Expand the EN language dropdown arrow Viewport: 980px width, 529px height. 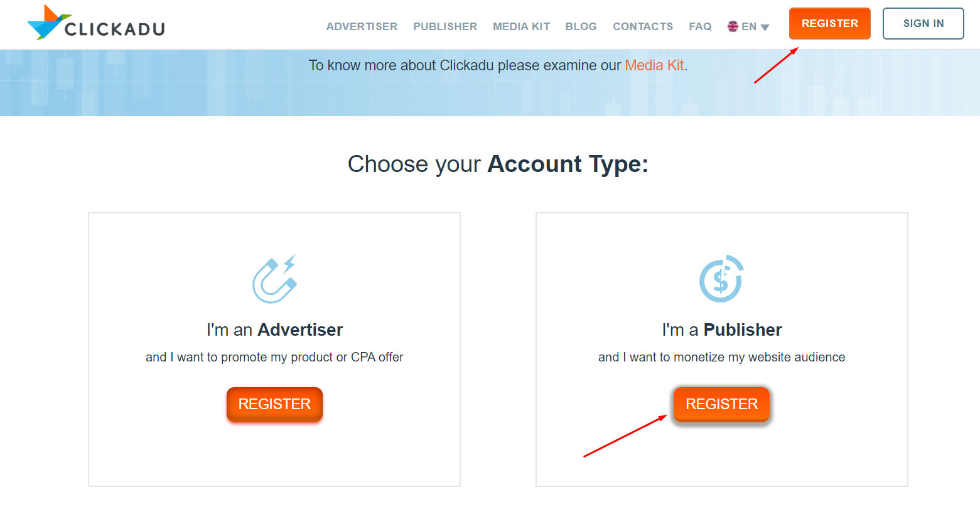[x=765, y=27]
